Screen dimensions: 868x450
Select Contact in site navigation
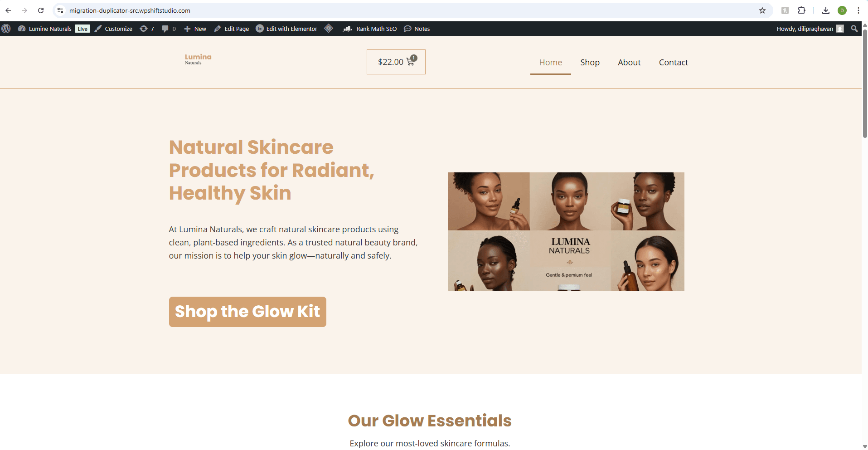click(x=673, y=63)
